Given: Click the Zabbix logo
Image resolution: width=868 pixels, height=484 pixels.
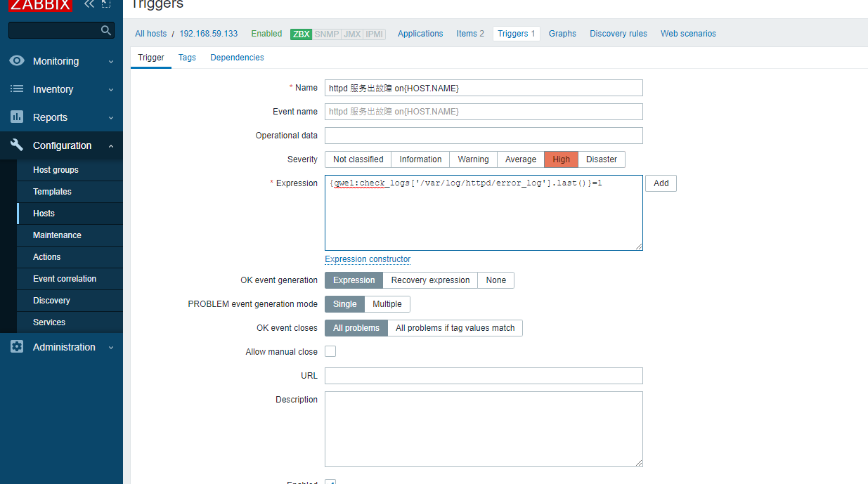Looking at the screenshot, I should [40, 5].
